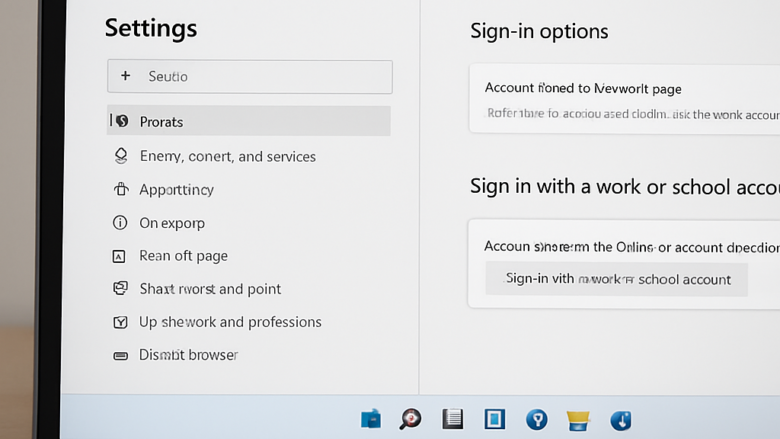780x439 pixels.
Task: Click icon beside Shaxt rworst and point
Action: 120,288
